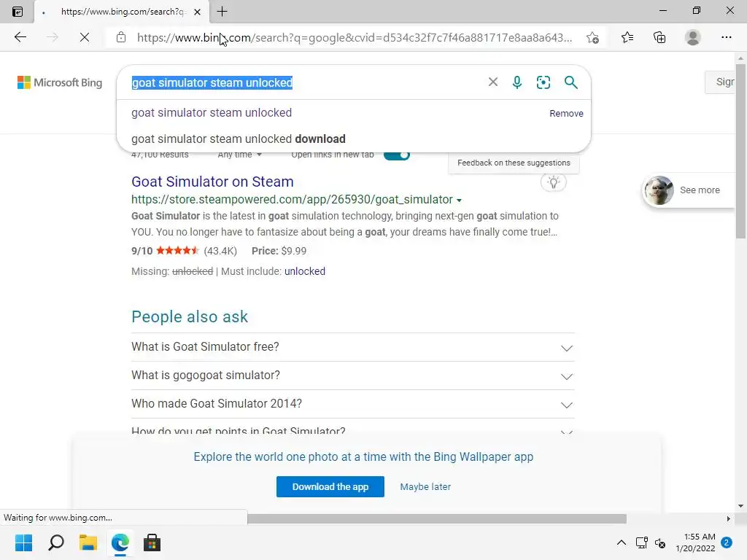Close the Bing search tab
This screenshot has height=560, width=747.
click(197, 12)
